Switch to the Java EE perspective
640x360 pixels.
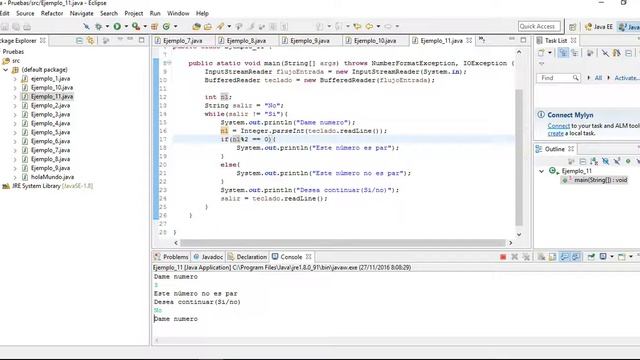(599, 27)
